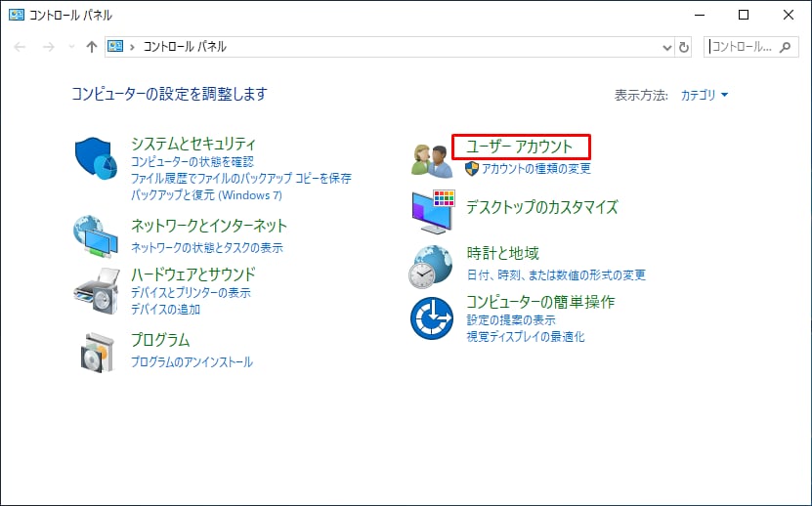Image resolution: width=812 pixels, height=506 pixels.
Task: Expand the address bar history dropdown
Action: coord(667,47)
